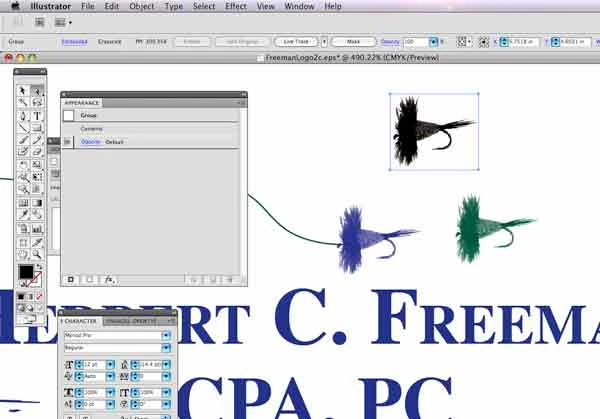Open the kerning dropdown showing Auto

[110, 377]
